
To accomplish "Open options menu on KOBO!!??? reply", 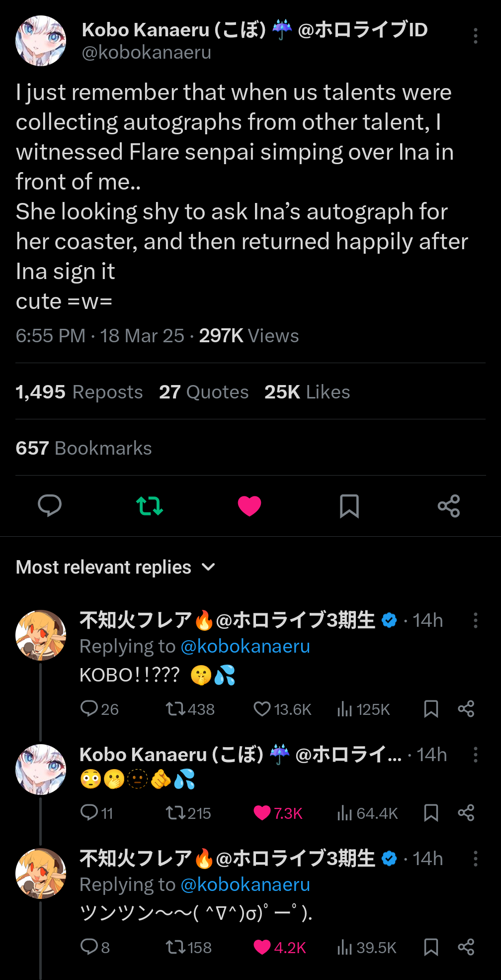I will point(476,620).
